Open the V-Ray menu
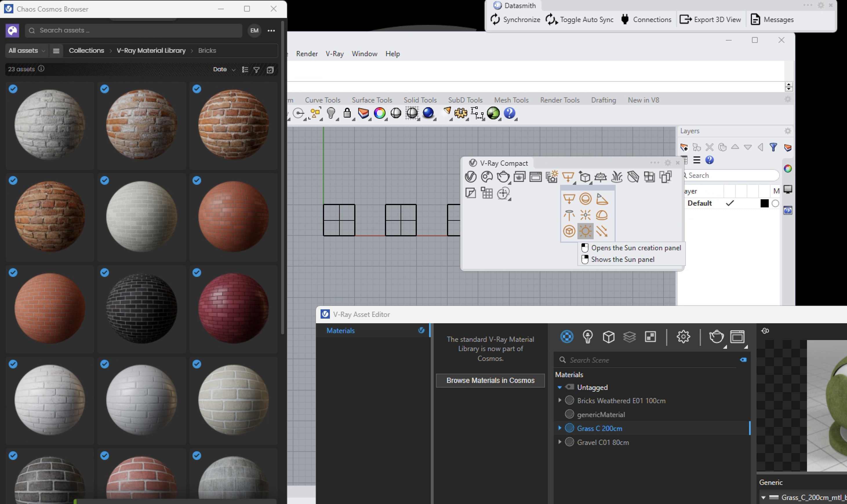This screenshot has width=847, height=504. point(335,54)
